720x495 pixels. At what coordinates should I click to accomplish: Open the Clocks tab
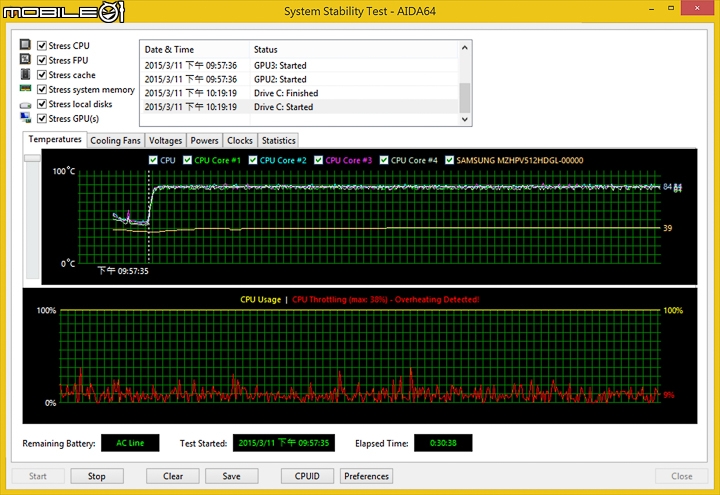(240, 141)
